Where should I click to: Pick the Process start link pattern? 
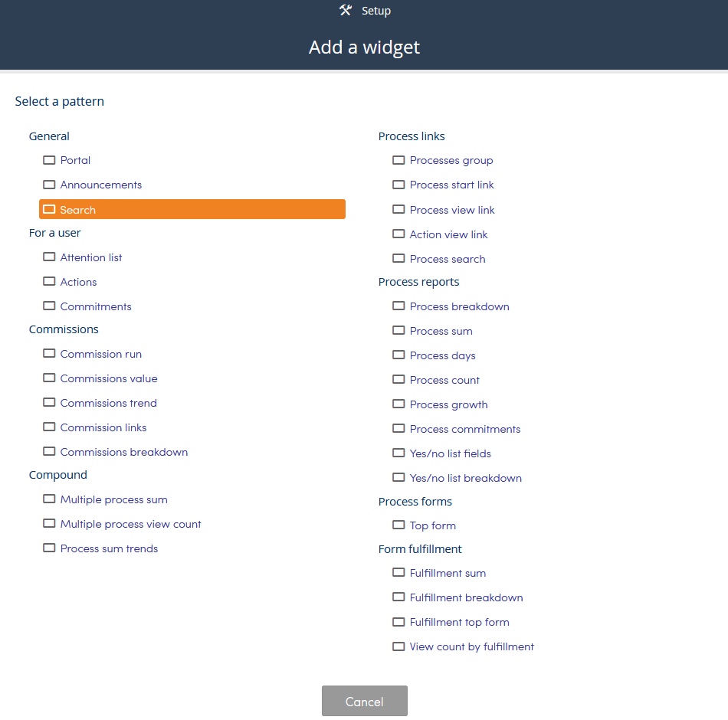click(452, 185)
